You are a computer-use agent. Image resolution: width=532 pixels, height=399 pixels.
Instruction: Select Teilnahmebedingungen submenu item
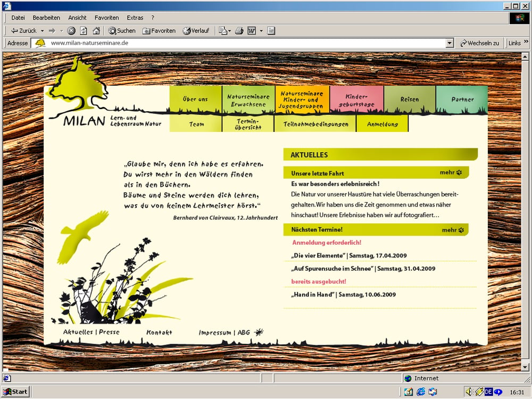[315, 124]
